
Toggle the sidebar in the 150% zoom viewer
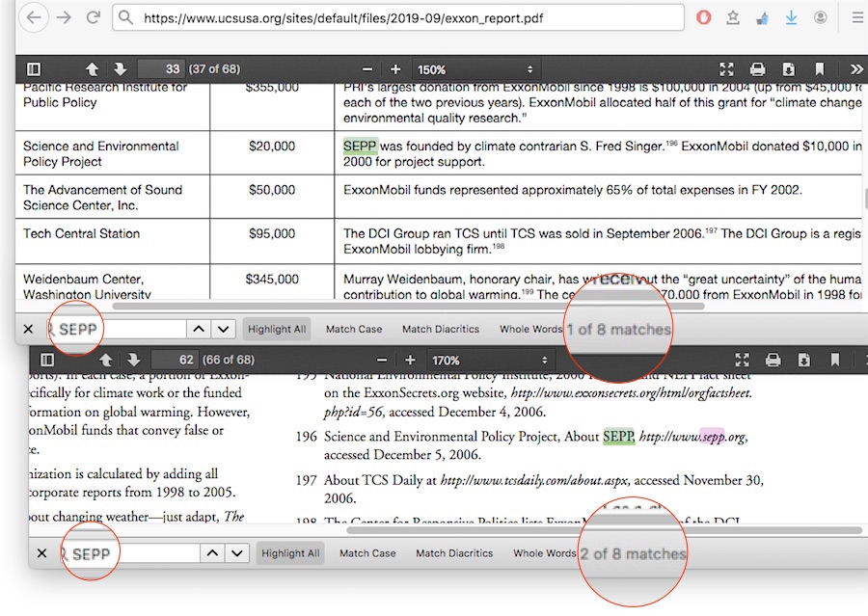(34, 69)
